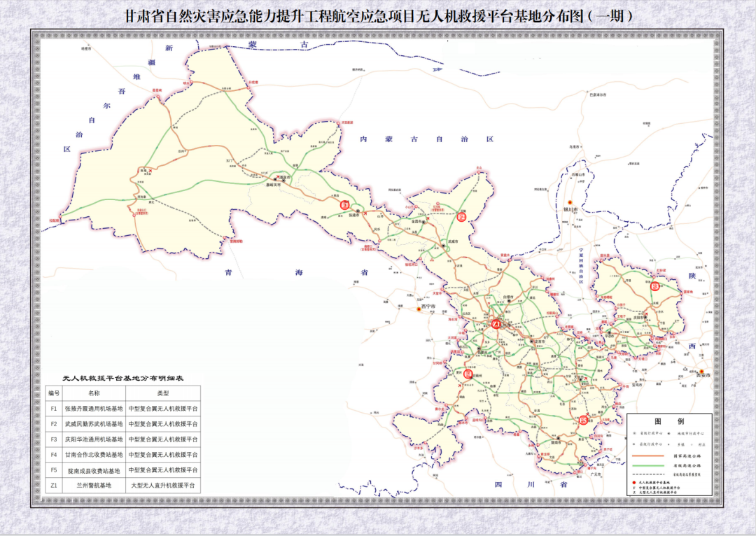Viewport: 756px width, 536px height.
Task: Click the 兰州警航基地 name cell
Action: click(94, 485)
